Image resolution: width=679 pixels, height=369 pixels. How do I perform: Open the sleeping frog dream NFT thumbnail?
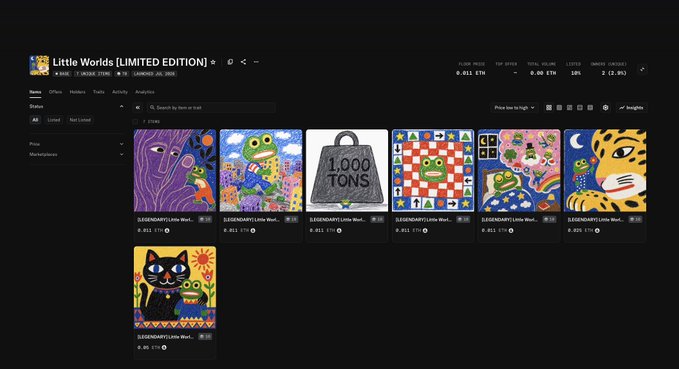tap(519, 170)
